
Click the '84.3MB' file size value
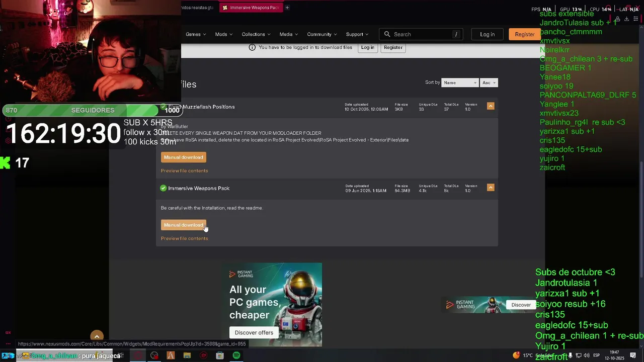[403, 191]
